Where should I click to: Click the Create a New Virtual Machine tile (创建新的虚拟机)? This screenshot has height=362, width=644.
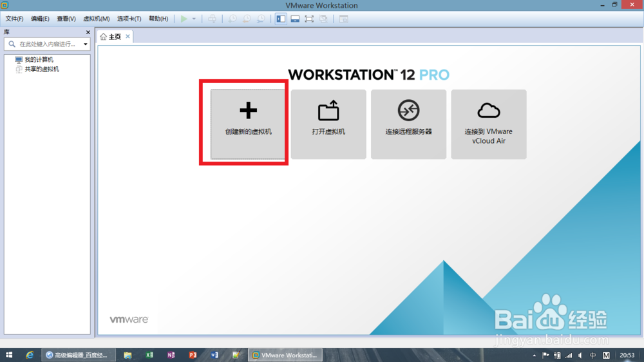coord(248,124)
